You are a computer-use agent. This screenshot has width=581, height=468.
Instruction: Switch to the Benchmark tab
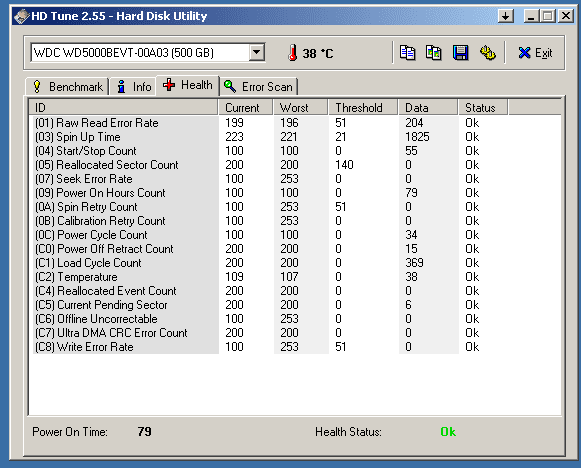[68, 87]
